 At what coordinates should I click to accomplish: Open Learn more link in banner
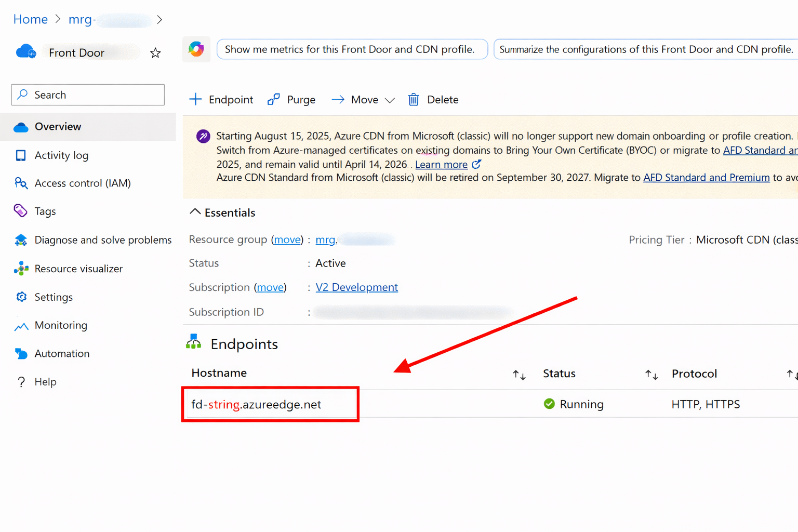442,165
